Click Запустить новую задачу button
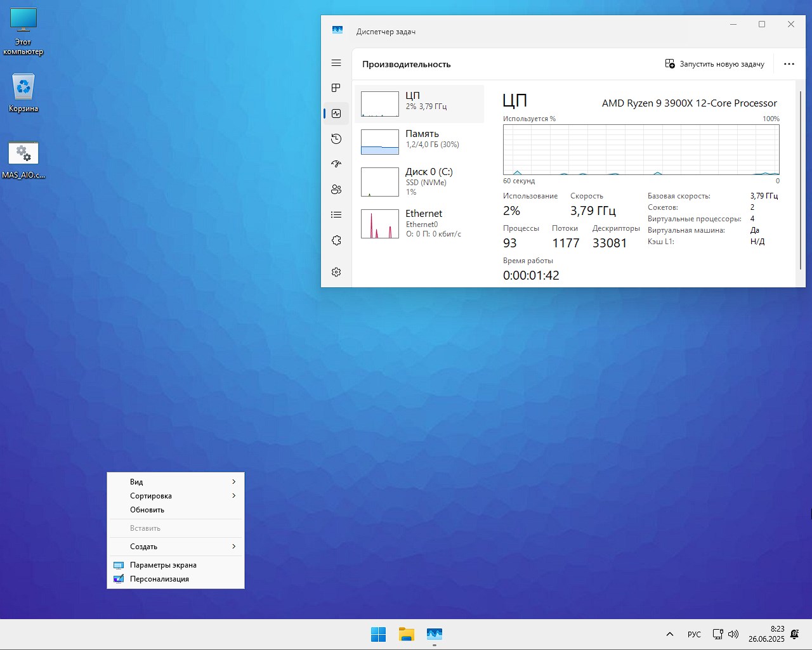The image size is (812, 650). (x=714, y=64)
